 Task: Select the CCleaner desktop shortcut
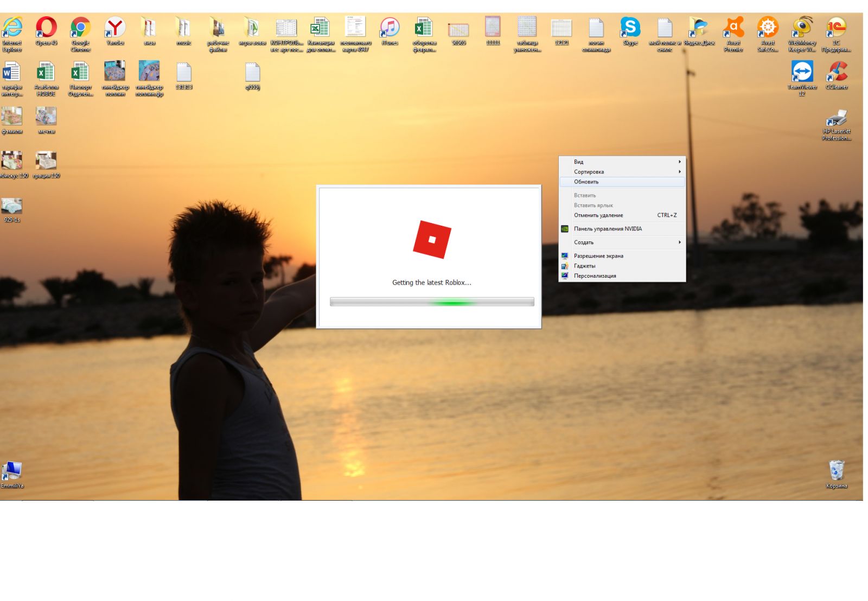(837, 75)
